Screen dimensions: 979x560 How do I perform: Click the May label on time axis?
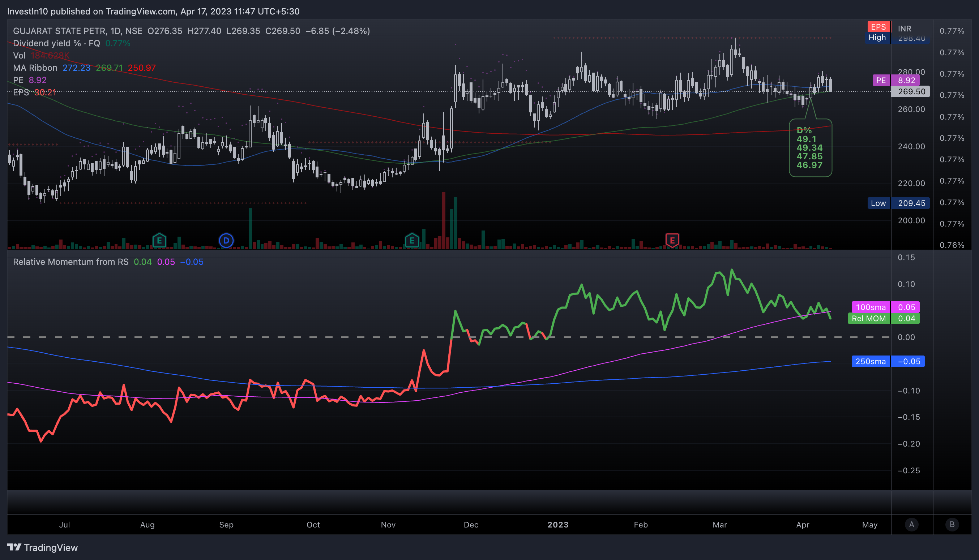pos(870,525)
